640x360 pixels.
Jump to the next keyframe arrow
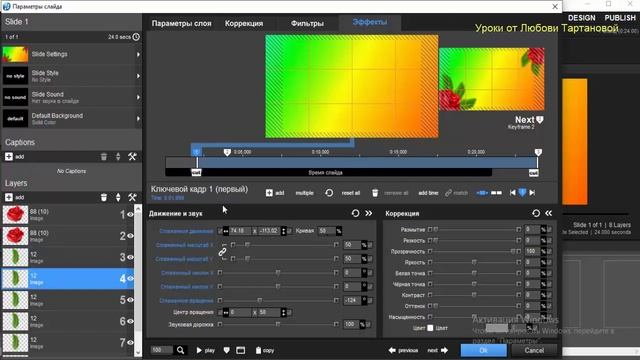pos(532,193)
